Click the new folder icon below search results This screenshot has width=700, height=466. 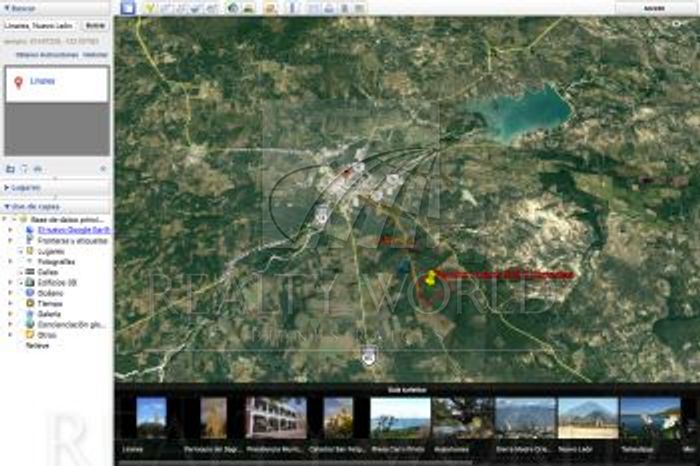pos(10,169)
